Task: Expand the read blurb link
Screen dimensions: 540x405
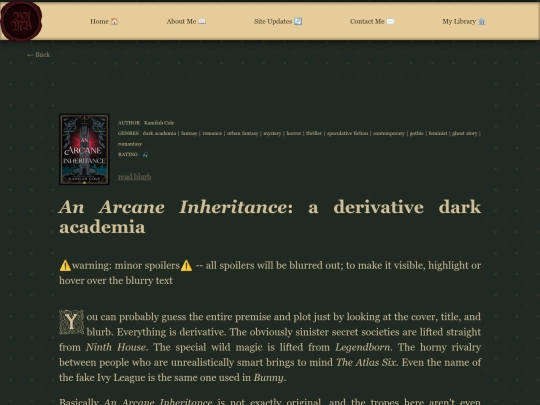Action: tap(135, 177)
